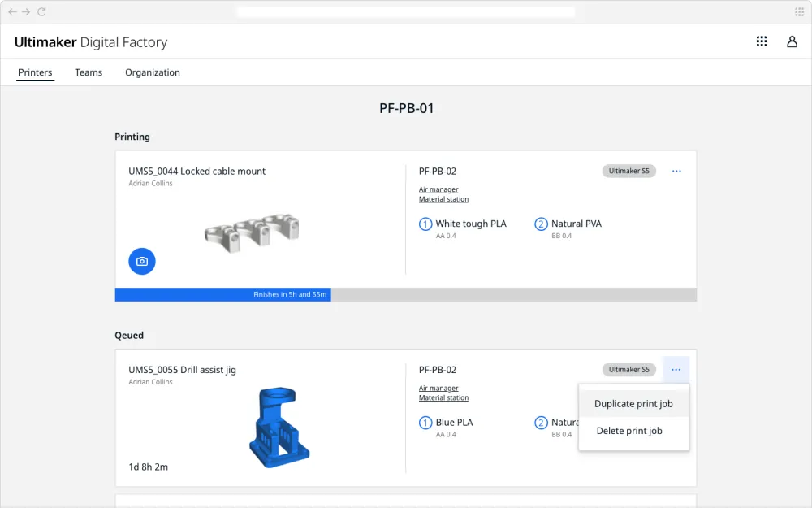Click the PF-PB-01 page heading
The image size is (812, 508).
406,108
